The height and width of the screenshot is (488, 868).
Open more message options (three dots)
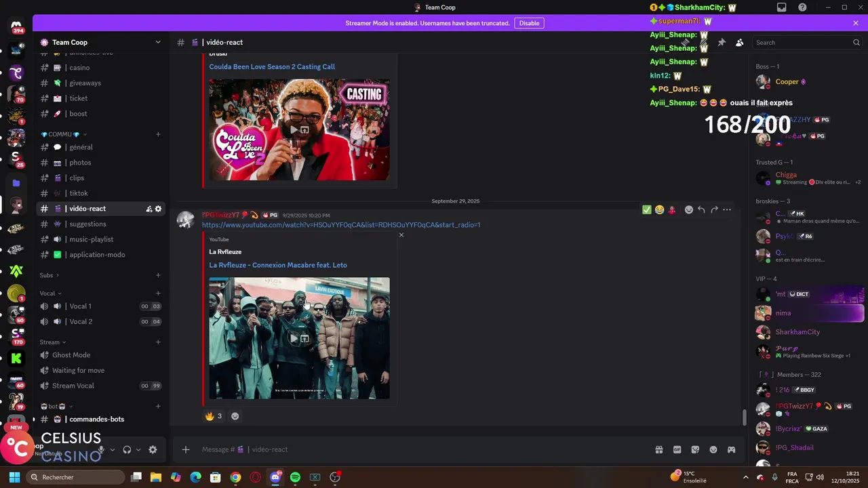click(x=727, y=210)
